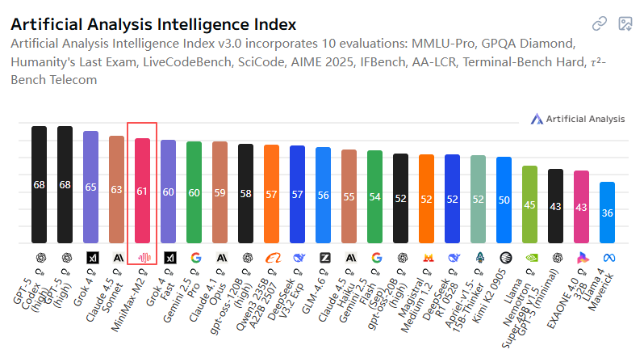
Task: Click the NVIDIA logo below Llama Nemotron bar
Action: click(x=530, y=258)
